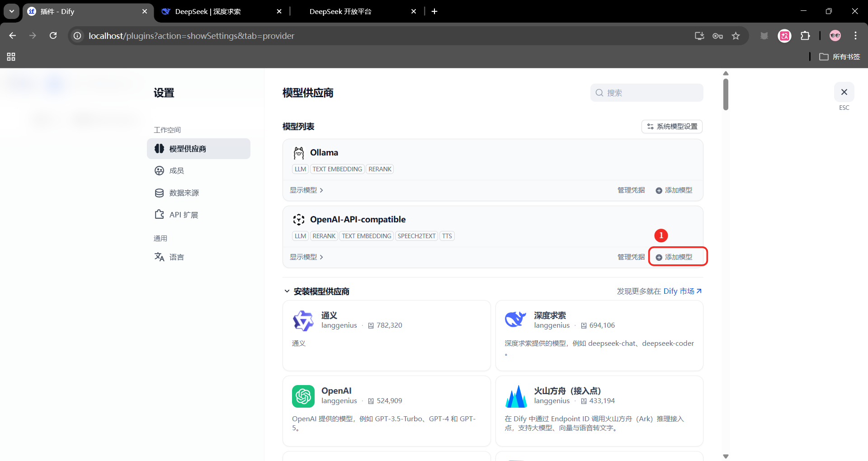Screen dimensions: 868x461
Task: Switch to the 插件 - Dify tab
Action: (x=88, y=11)
